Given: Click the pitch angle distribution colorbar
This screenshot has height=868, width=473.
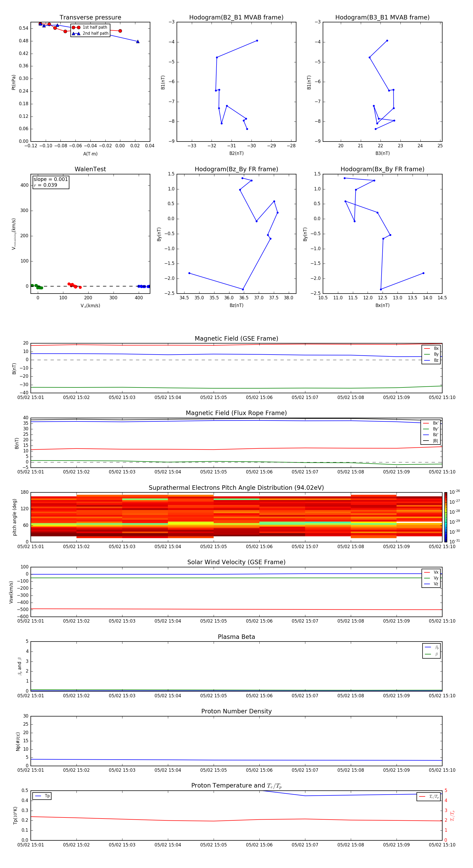Looking at the screenshot, I should (x=446, y=517).
